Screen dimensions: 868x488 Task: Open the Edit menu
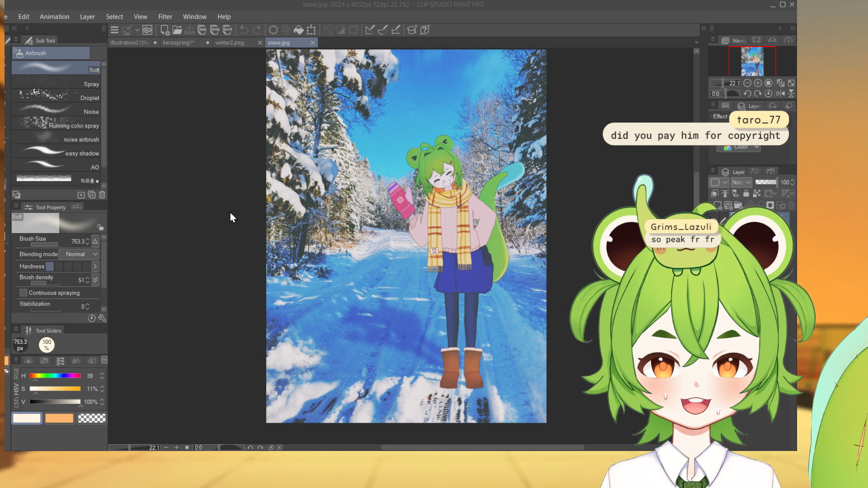tap(24, 17)
